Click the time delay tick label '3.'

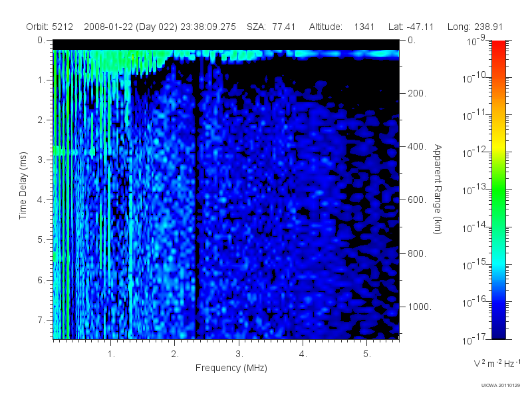pos(41,160)
